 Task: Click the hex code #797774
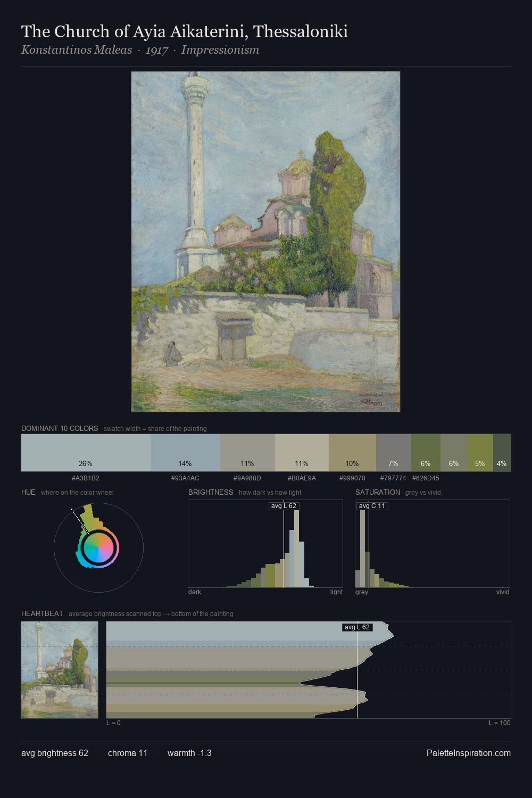coord(393,478)
